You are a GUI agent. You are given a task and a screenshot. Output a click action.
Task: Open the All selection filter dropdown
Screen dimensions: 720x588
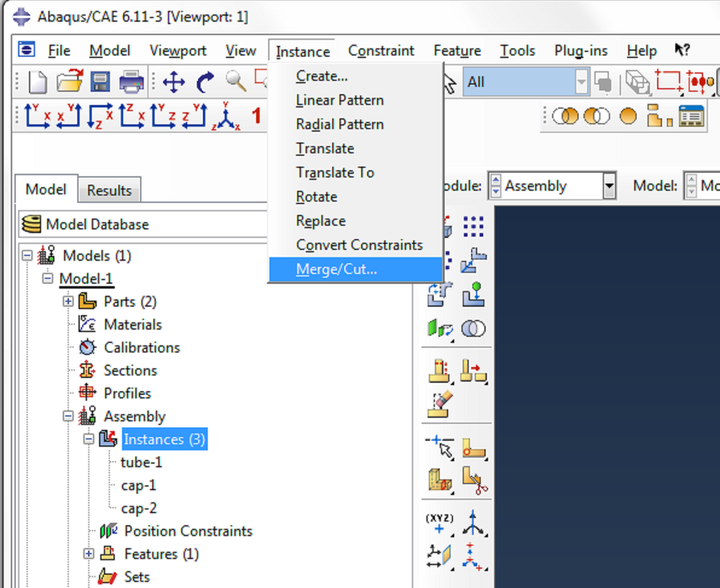click(x=582, y=82)
